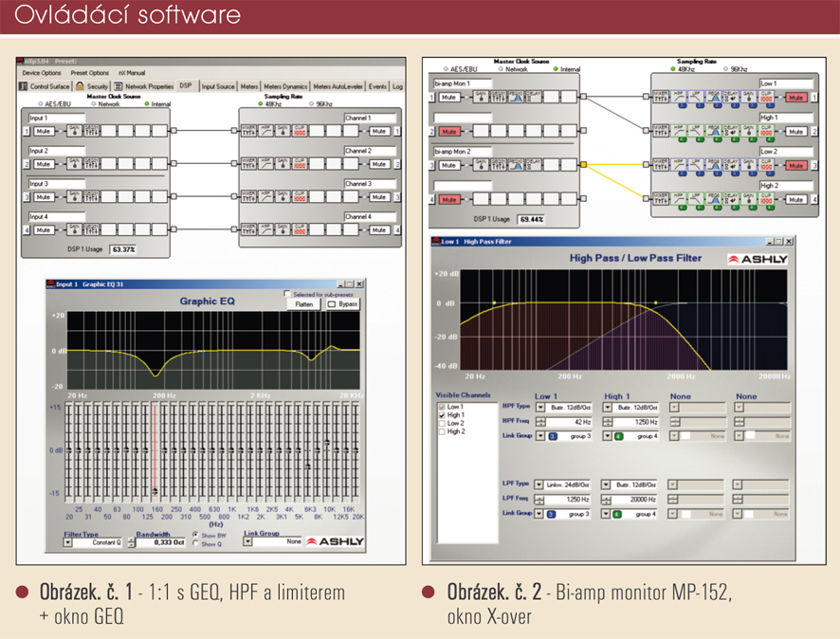840x639 pixels.
Task: Open the graphic EQ block on Input 1
Action: coord(91,131)
